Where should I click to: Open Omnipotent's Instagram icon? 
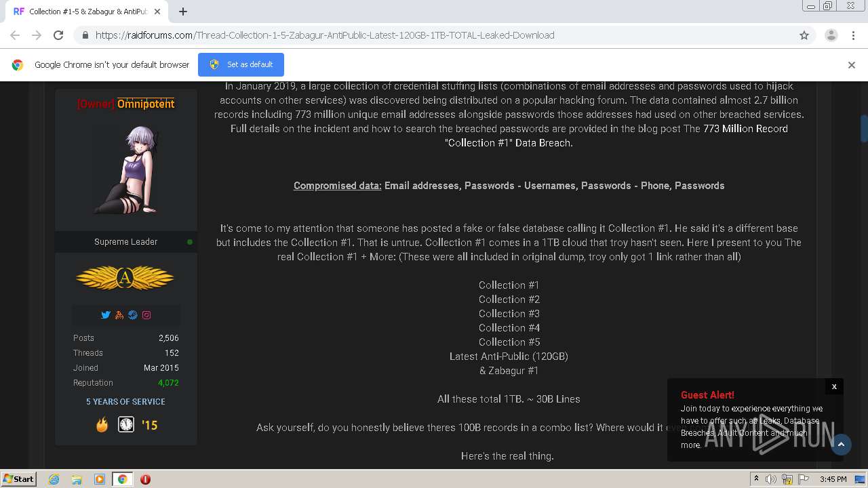click(x=146, y=315)
